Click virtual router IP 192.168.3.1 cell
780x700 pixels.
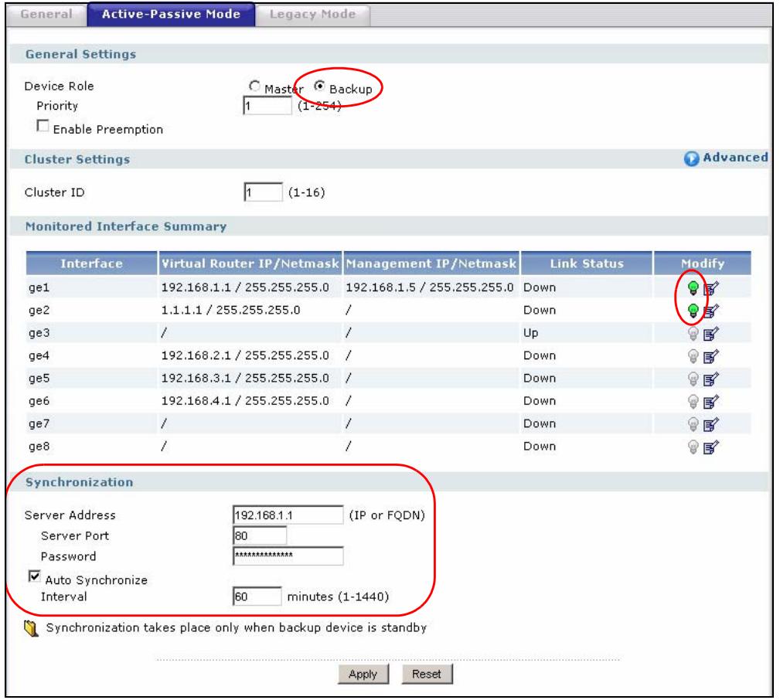coord(245,379)
